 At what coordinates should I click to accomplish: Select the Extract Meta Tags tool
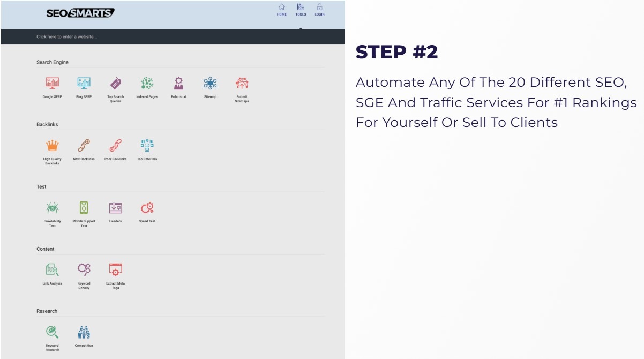coord(115,270)
